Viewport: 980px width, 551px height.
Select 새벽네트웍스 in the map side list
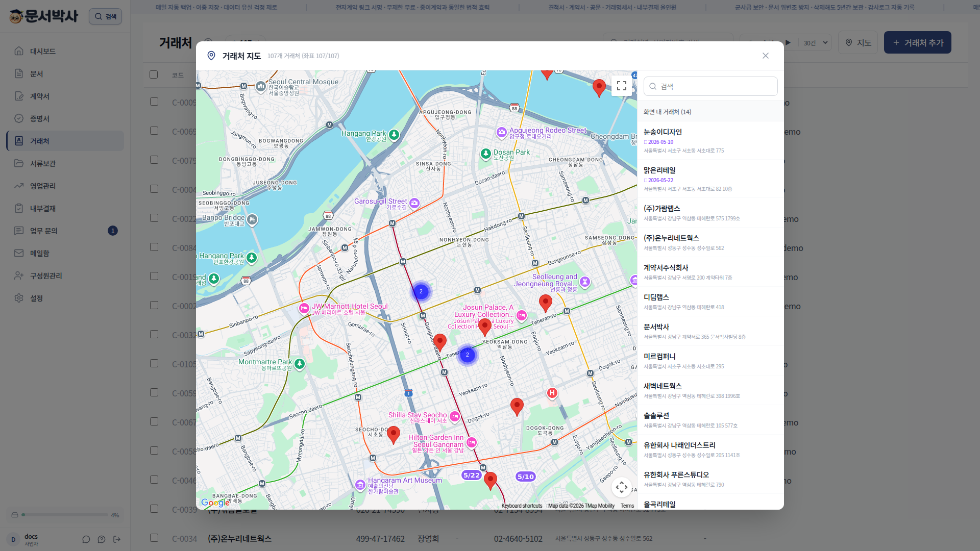pos(710,390)
